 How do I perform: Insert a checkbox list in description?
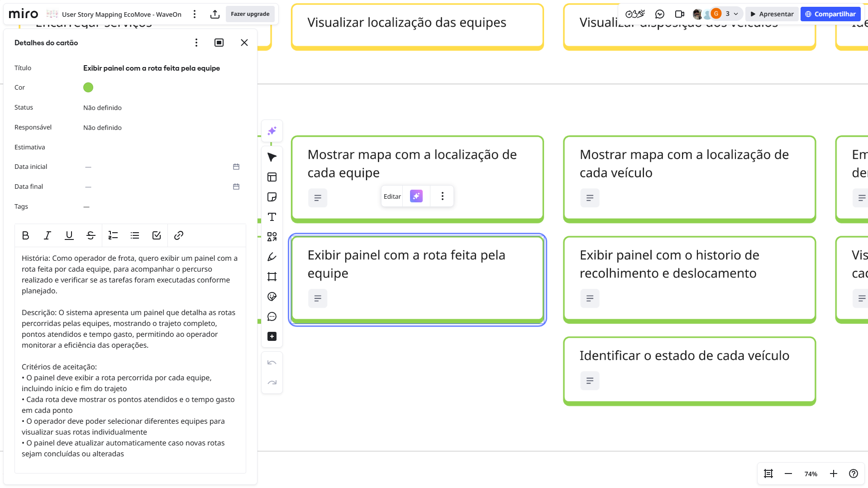click(157, 235)
